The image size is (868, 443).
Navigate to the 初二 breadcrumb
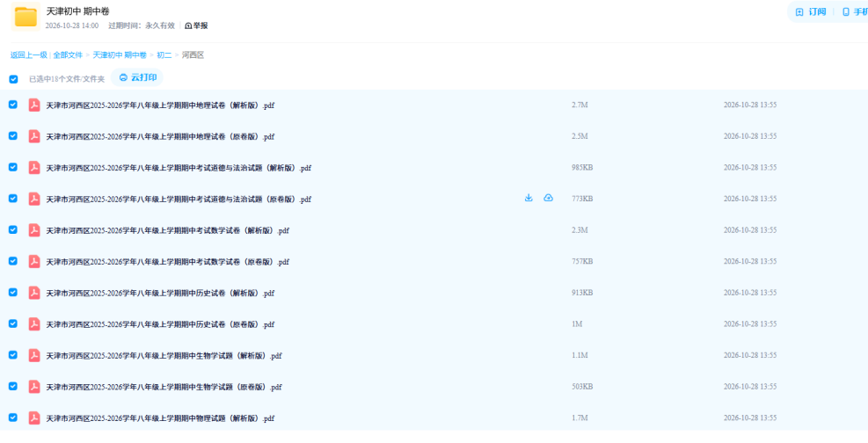tap(164, 54)
